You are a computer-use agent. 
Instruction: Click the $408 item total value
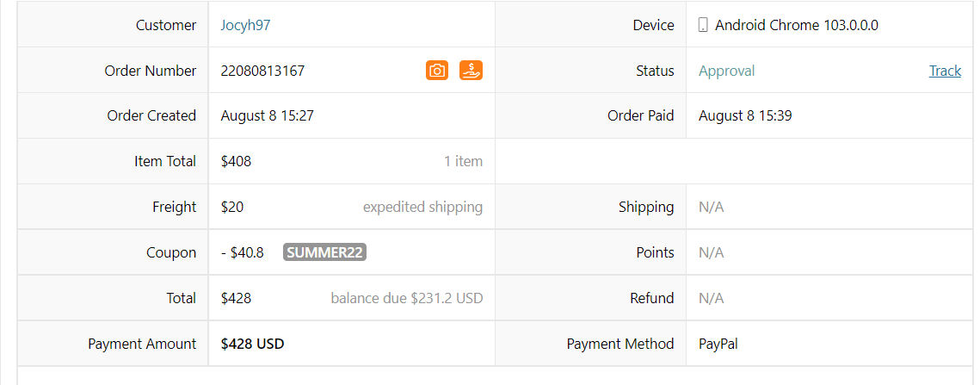coord(237,162)
